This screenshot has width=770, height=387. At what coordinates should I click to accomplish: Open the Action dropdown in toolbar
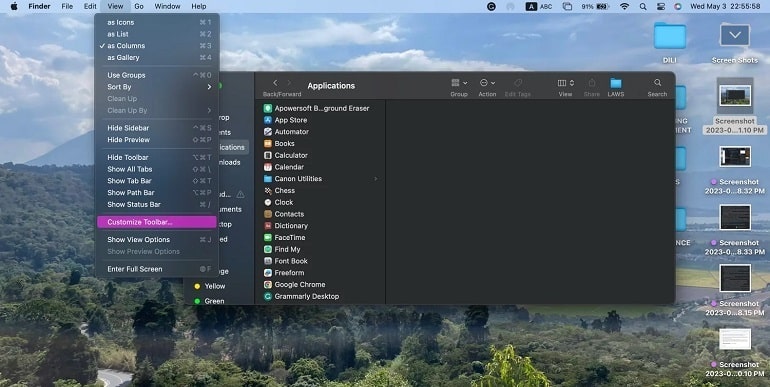point(487,83)
